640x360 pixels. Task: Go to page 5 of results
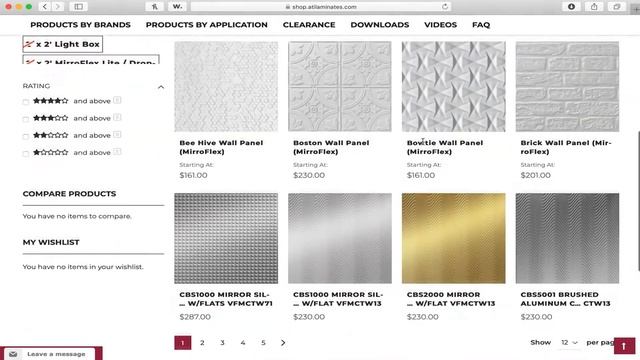[x=263, y=343]
